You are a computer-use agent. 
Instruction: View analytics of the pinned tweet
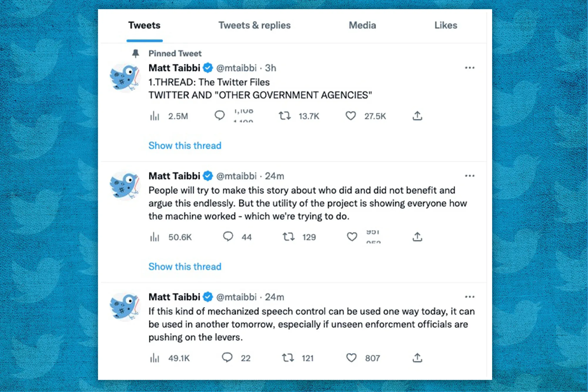coord(155,116)
